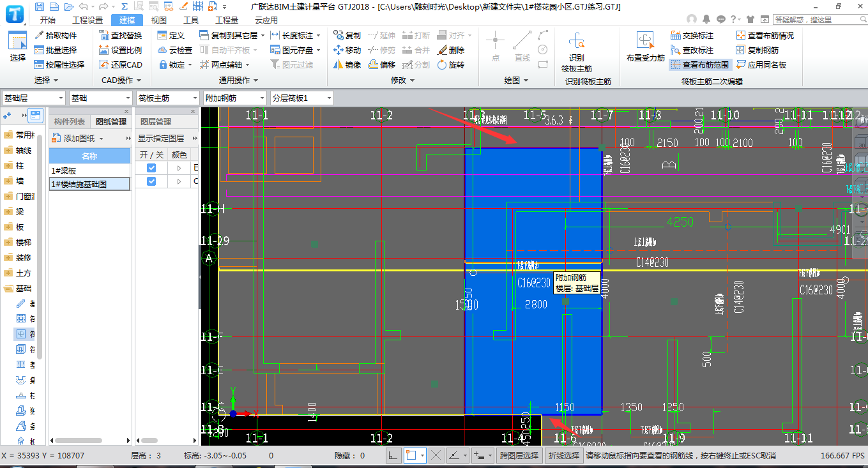Click 删除 delete tool
Viewport: 868px width, 468px height.
(x=451, y=50)
